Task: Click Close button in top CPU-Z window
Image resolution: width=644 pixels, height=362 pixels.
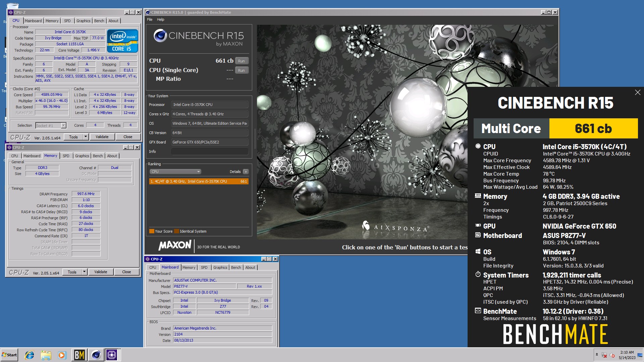Action: pyautogui.click(x=128, y=137)
